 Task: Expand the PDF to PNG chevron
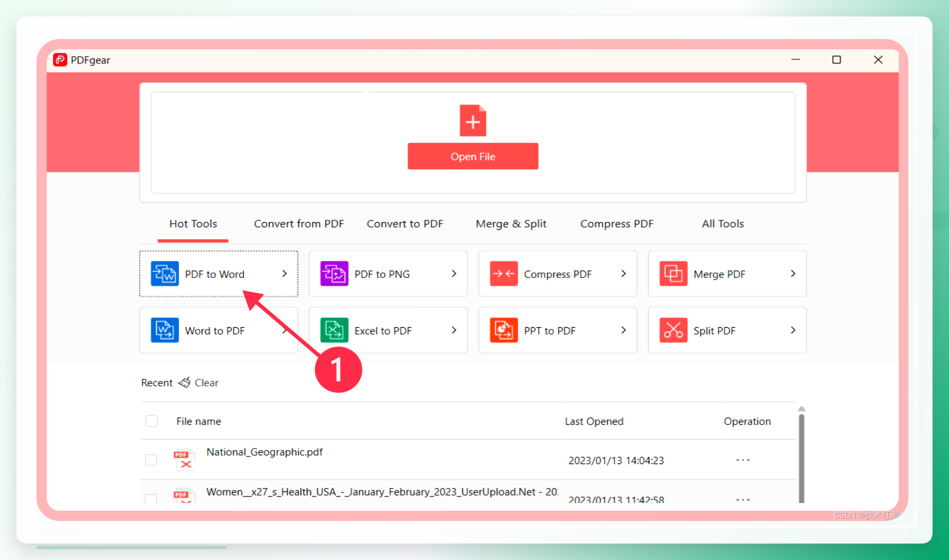click(454, 273)
